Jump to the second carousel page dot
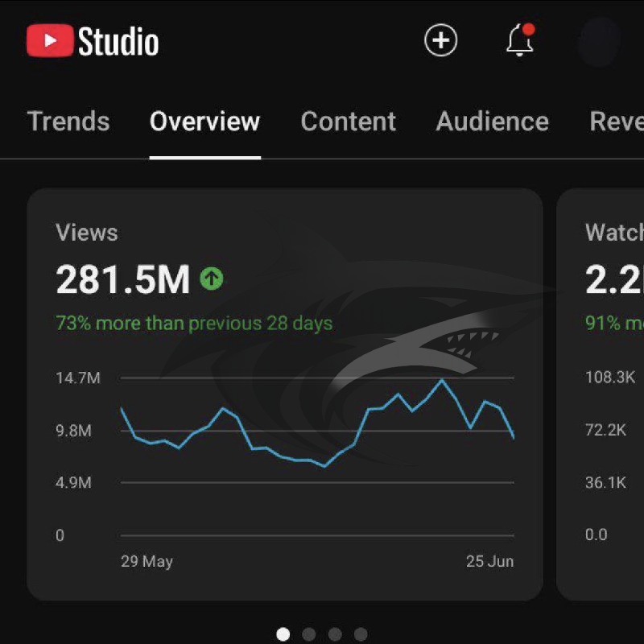Image resolution: width=644 pixels, height=644 pixels. pyautogui.click(x=309, y=634)
